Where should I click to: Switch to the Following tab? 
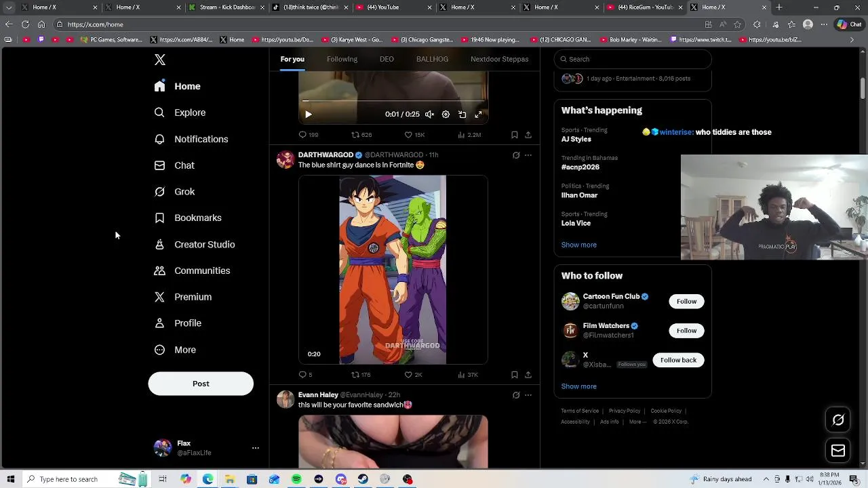coord(342,59)
